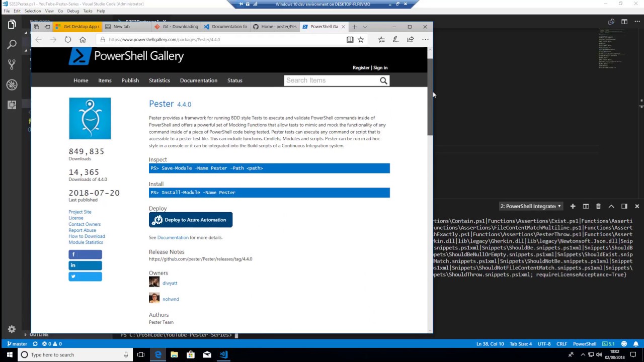Open Module Statistics link
This screenshot has height=362, width=644.
pyautogui.click(x=86, y=242)
